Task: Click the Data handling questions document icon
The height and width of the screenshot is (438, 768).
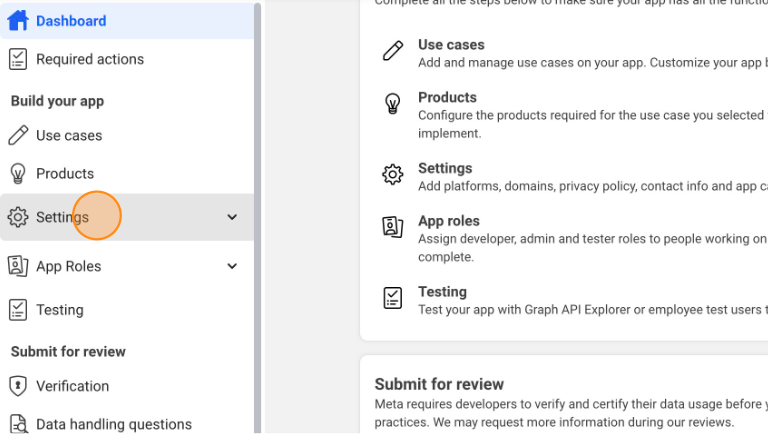Action: pyautogui.click(x=18, y=424)
